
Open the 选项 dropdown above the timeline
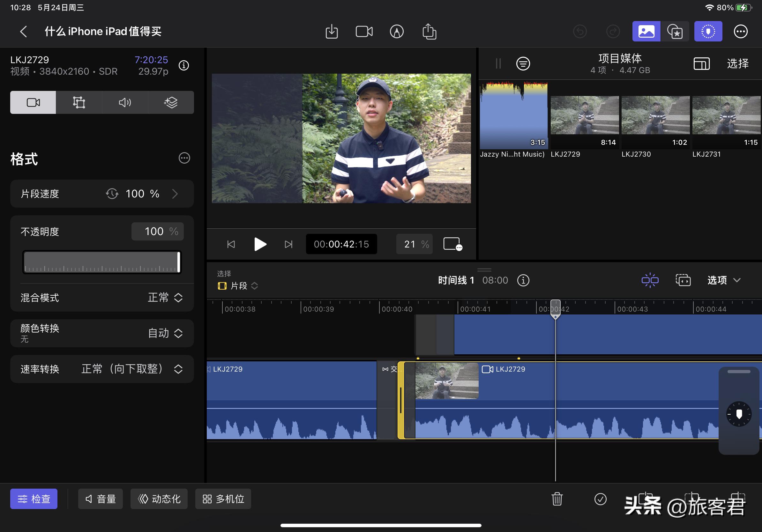click(723, 280)
